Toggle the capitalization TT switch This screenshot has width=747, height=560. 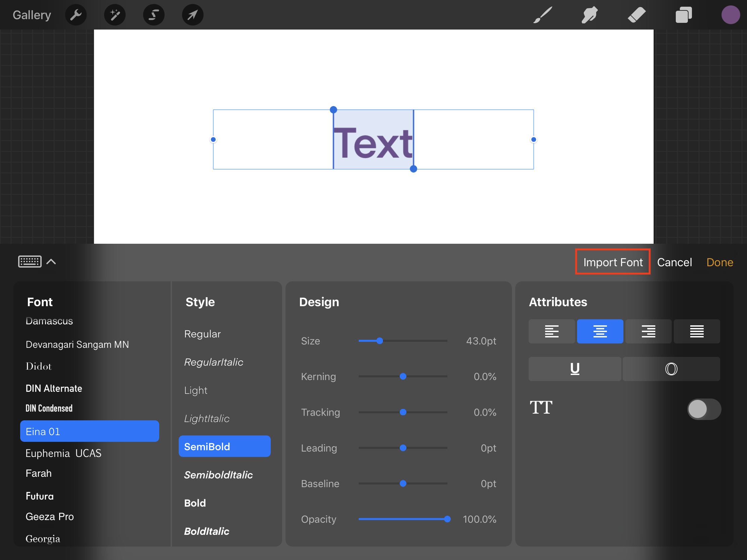coord(704,409)
